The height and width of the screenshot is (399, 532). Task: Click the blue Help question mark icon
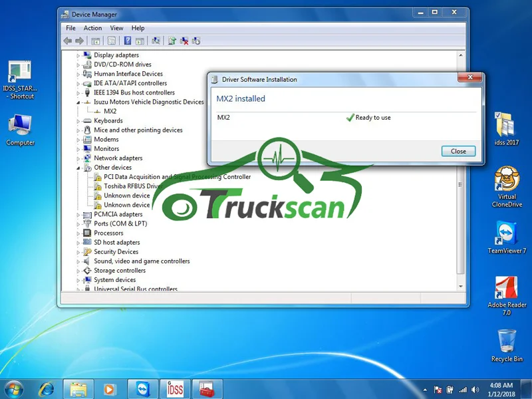[128, 41]
